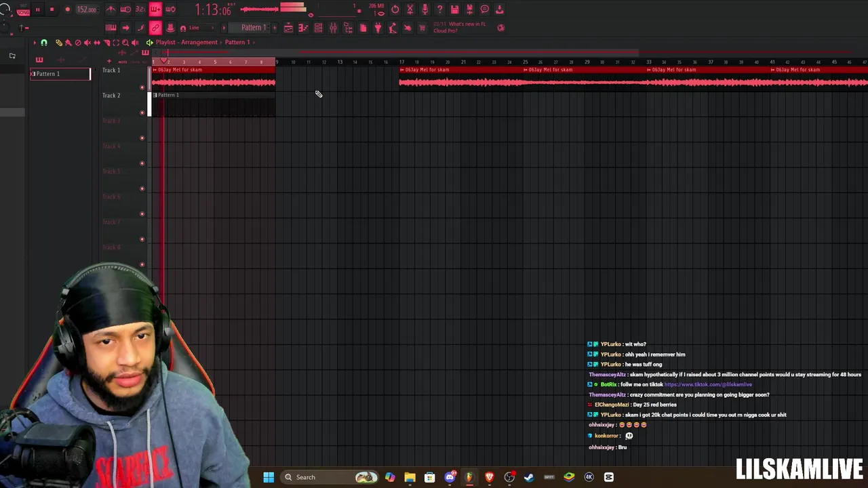Select Pattern 1 clip on Track 2

(x=214, y=103)
